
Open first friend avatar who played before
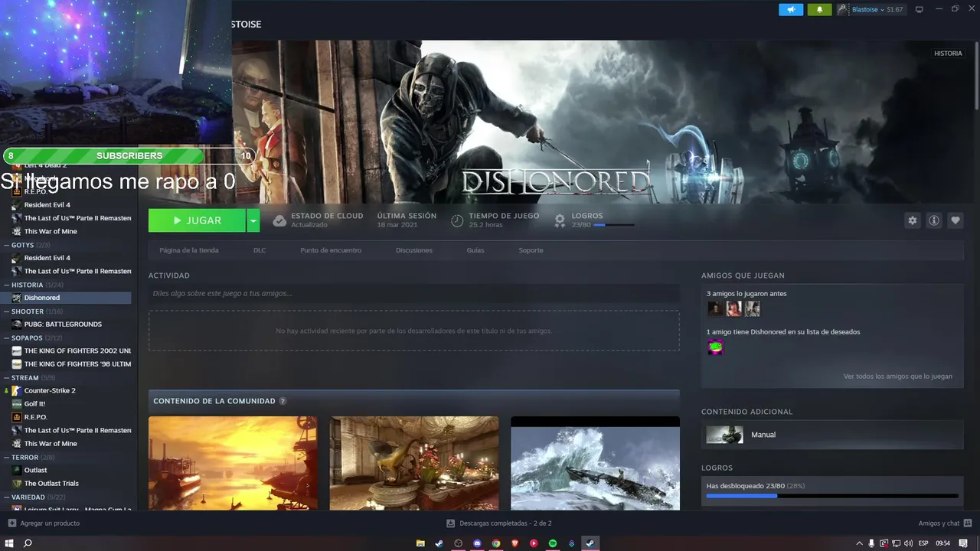pos(715,308)
